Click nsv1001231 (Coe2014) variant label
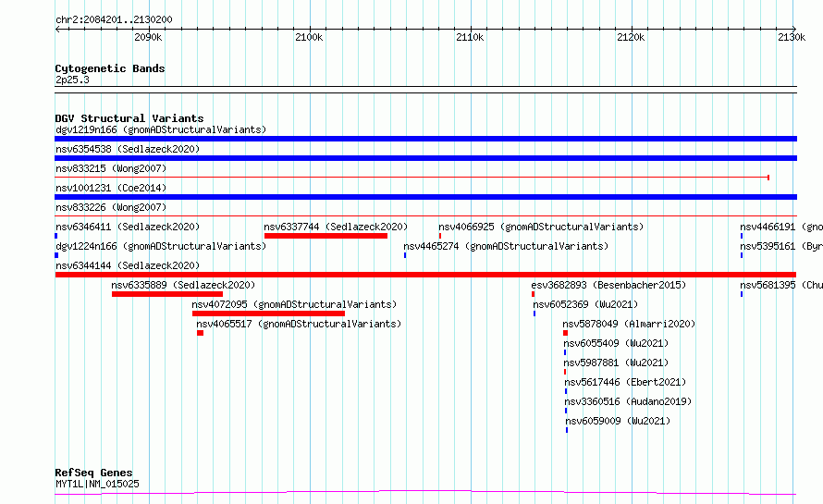Viewport: 823px width, 504px height. tap(111, 188)
